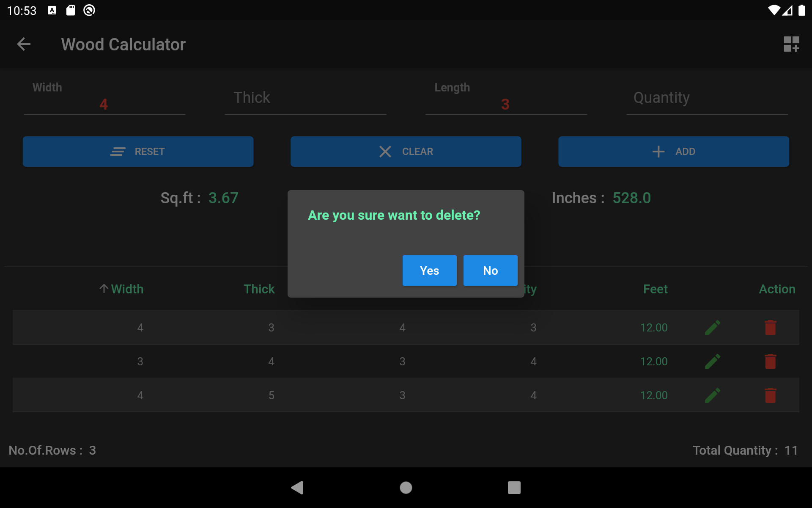The width and height of the screenshot is (812, 508).
Task: Tap the Width input field showing 4
Action: (104, 103)
